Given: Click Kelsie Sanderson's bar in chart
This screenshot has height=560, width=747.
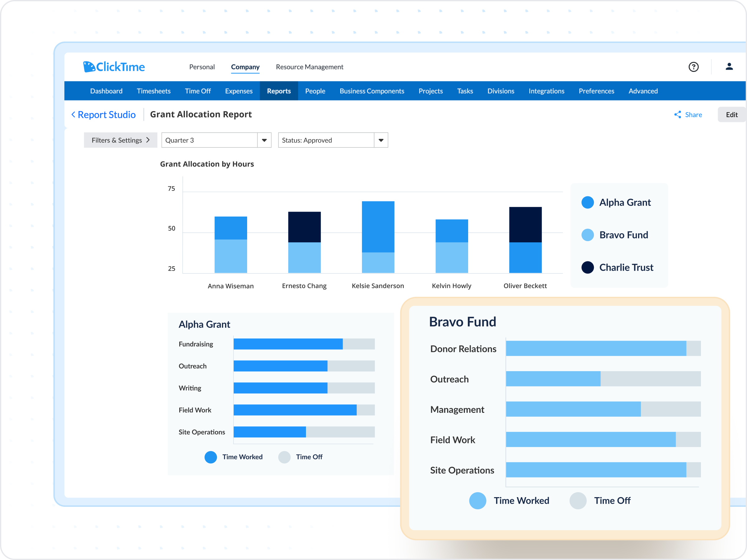Looking at the screenshot, I should point(378,237).
